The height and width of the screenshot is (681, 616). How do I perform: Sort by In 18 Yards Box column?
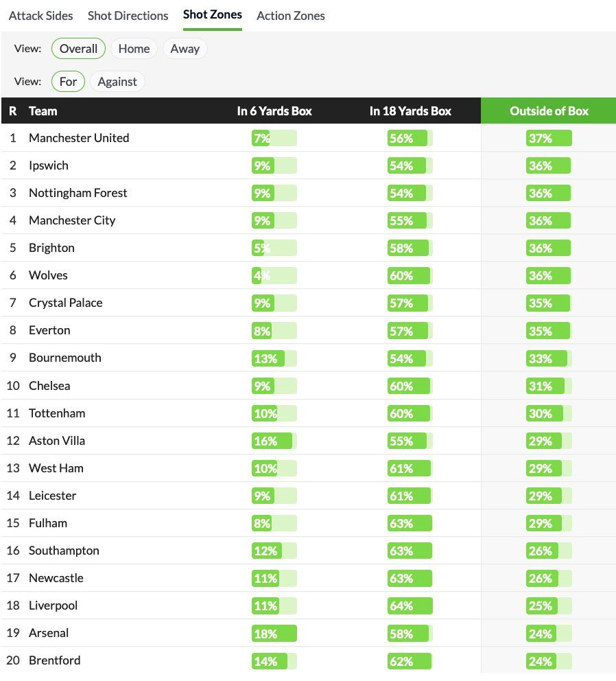(410, 111)
